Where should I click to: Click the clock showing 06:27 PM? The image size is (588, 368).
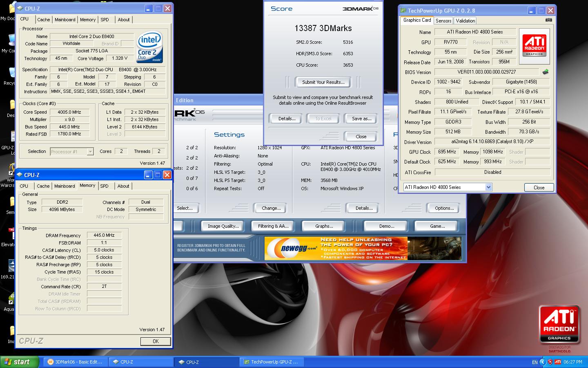coord(572,362)
